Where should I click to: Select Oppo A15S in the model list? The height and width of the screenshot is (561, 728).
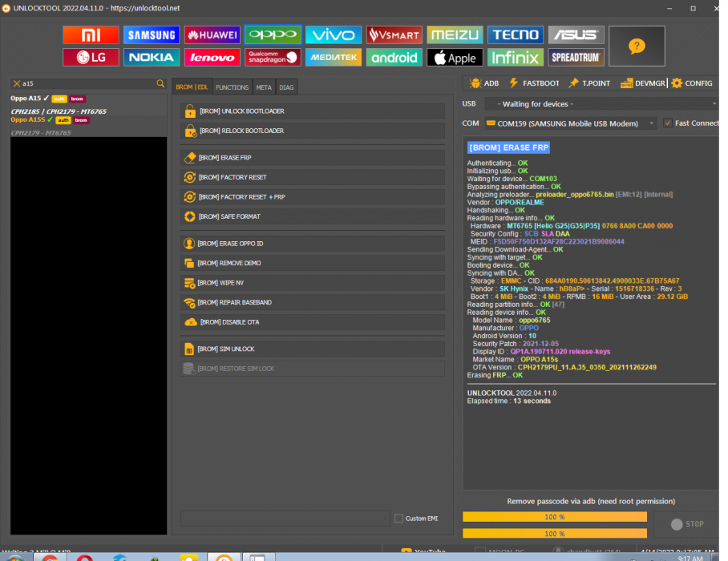[x=88, y=126]
